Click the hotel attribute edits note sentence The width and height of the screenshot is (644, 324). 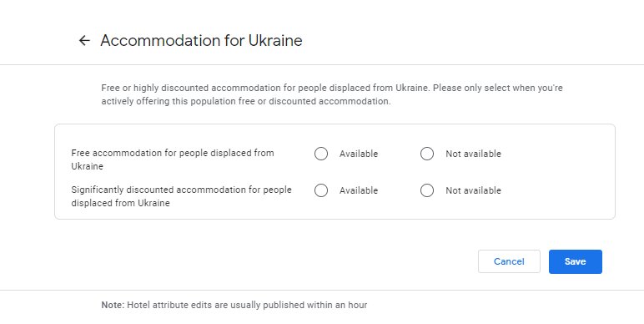point(247,305)
